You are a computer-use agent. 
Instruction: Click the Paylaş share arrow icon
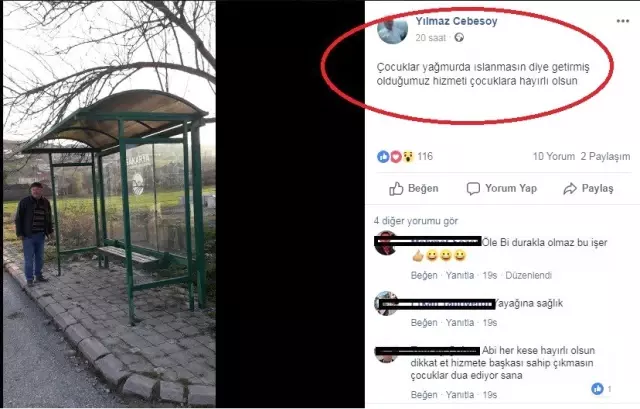point(570,189)
